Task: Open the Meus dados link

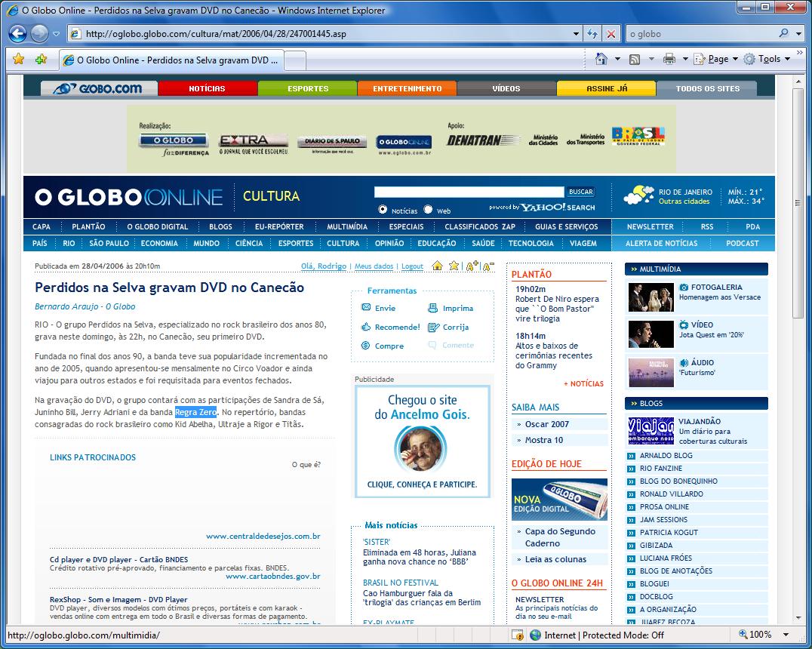Action: (374, 266)
